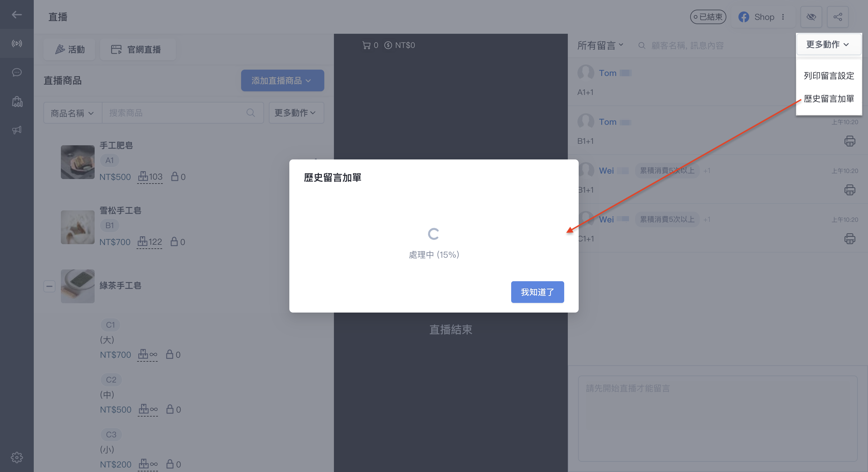868x472 pixels.
Task: Click stock quantity 103 of 手工肥皂
Action: pos(150,177)
